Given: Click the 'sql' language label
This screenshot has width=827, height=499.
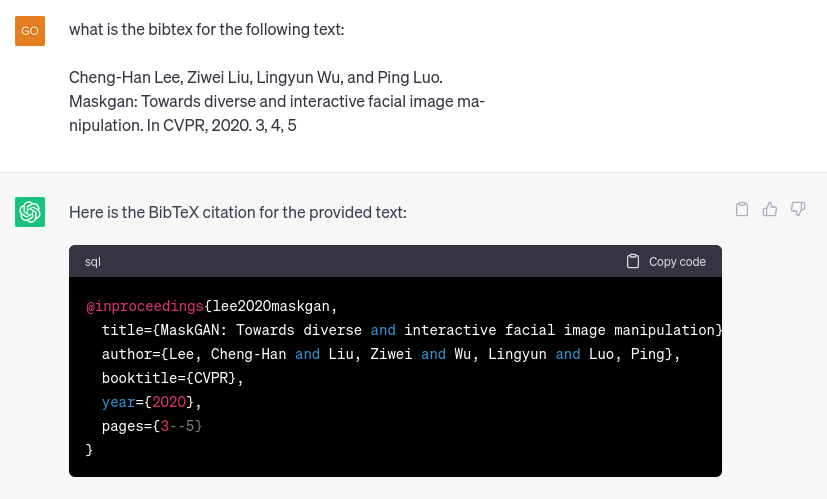Looking at the screenshot, I should tap(93, 262).
